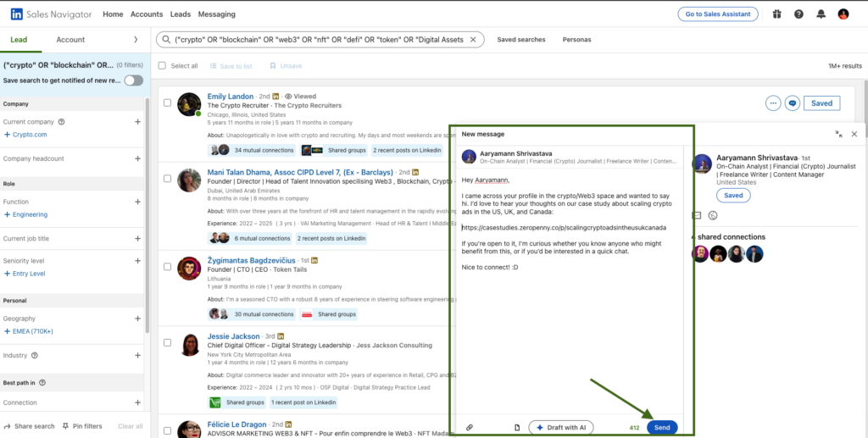Expand the Current job title filter

137,239
